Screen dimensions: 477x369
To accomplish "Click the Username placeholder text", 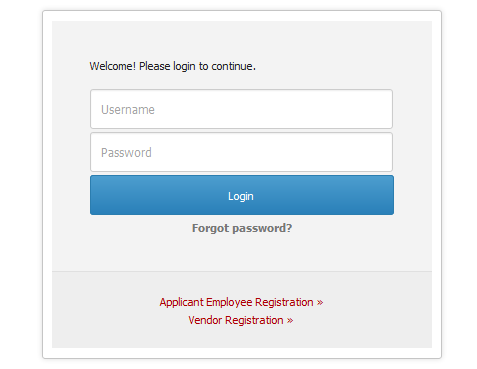I will click(128, 110).
